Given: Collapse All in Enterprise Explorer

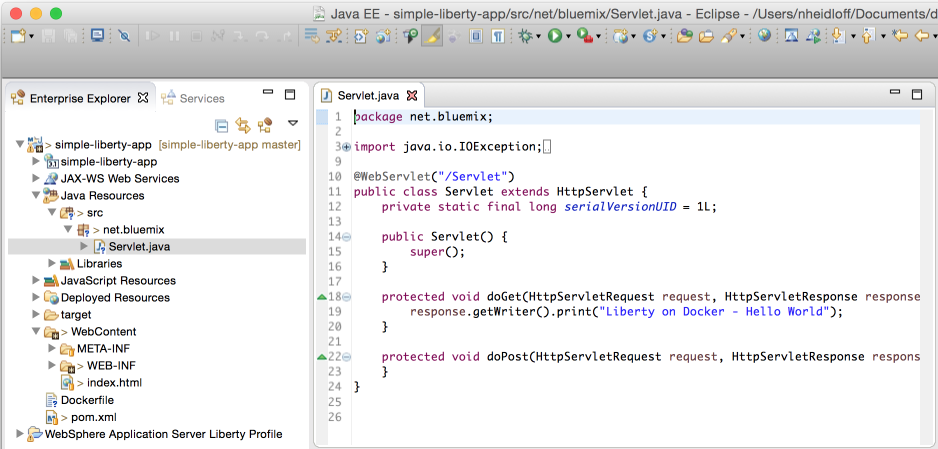Looking at the screenshot, I should click(221, 126).
